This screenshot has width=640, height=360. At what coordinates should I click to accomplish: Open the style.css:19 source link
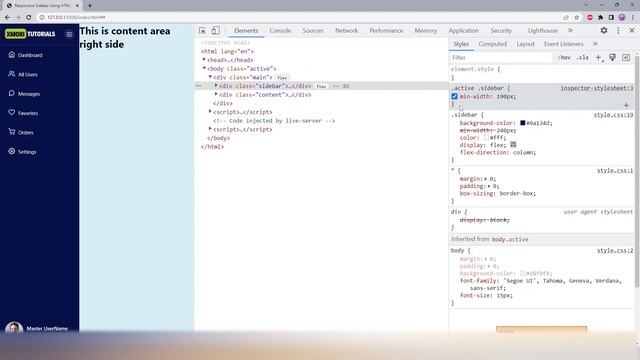pos(613,115)
